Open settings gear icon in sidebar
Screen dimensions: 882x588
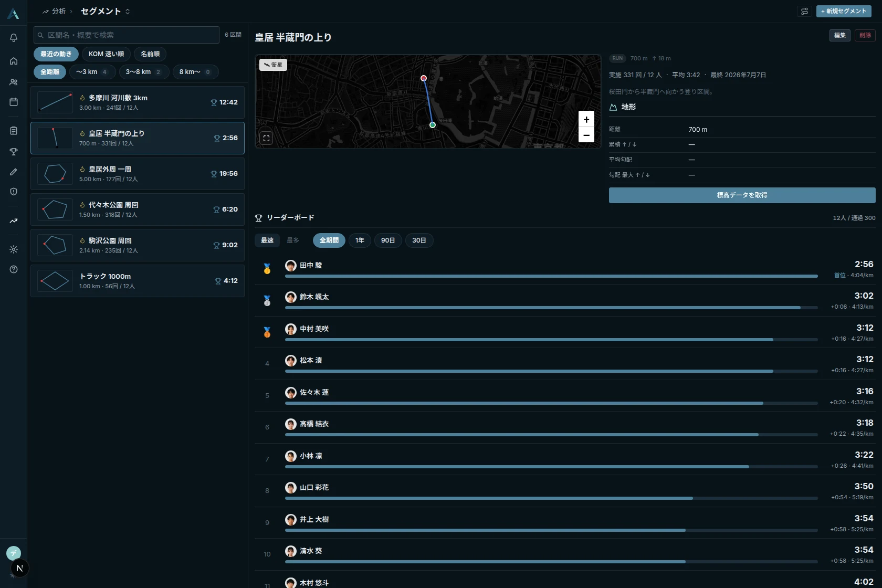(x=14, y=249)
